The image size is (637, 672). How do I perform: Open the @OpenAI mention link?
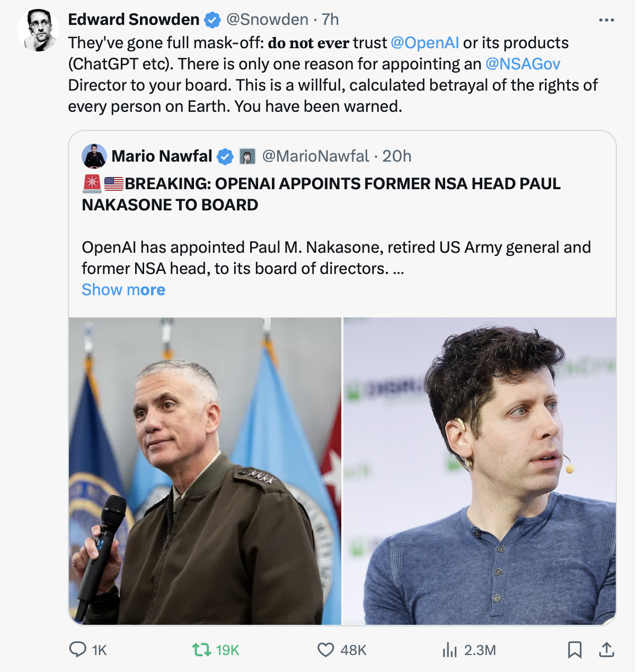point(424,43)
